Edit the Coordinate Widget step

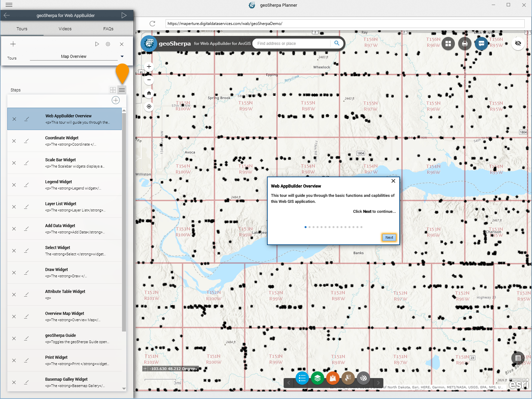(26, 141)
